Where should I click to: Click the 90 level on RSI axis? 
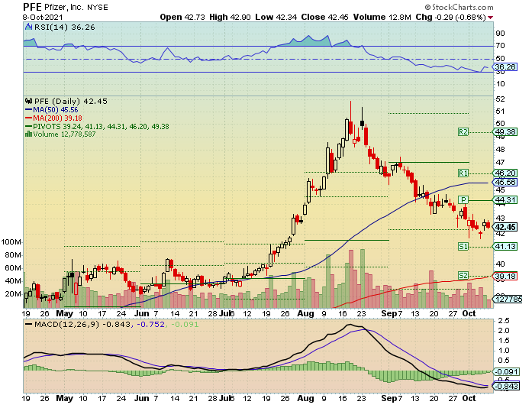501,34
